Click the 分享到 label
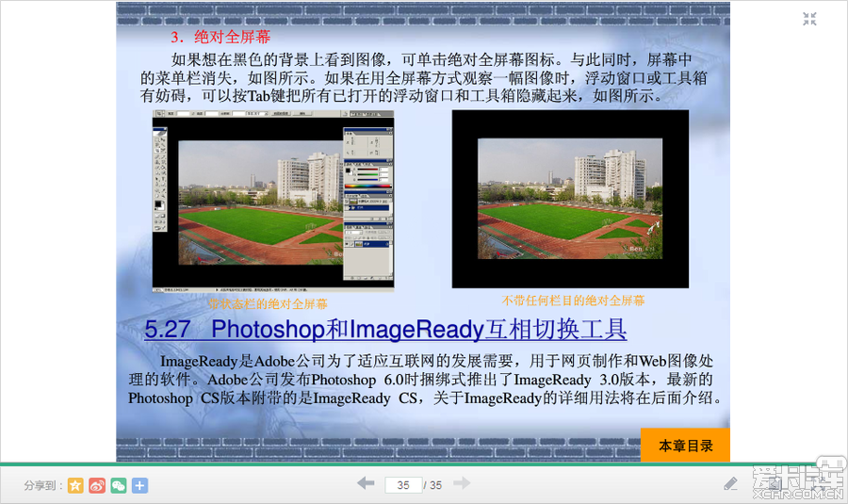 tap(43, 485)
